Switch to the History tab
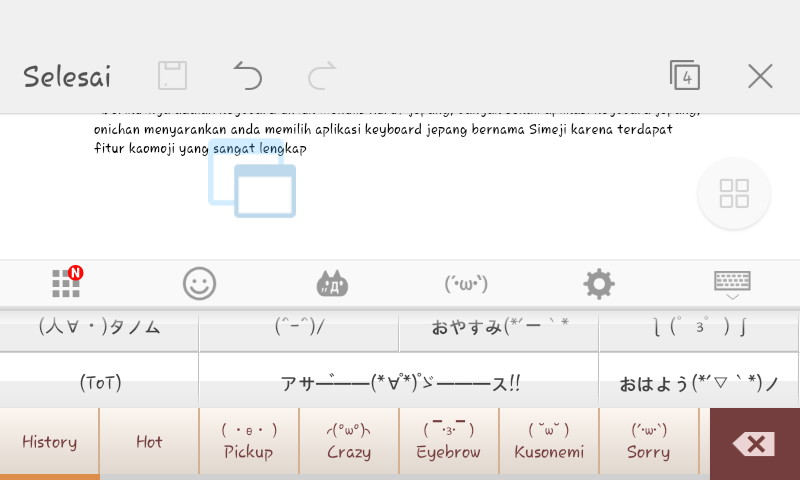 pos(49,442)
